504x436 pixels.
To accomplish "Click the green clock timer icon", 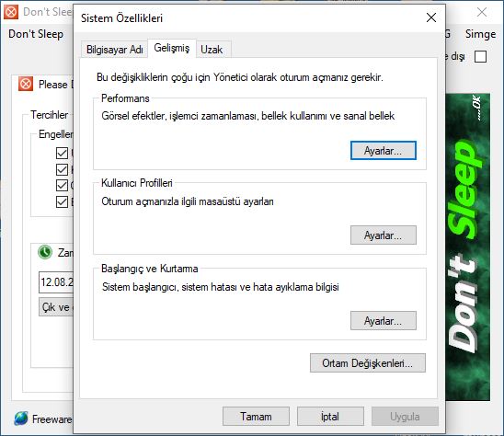I will coord(45,252).
